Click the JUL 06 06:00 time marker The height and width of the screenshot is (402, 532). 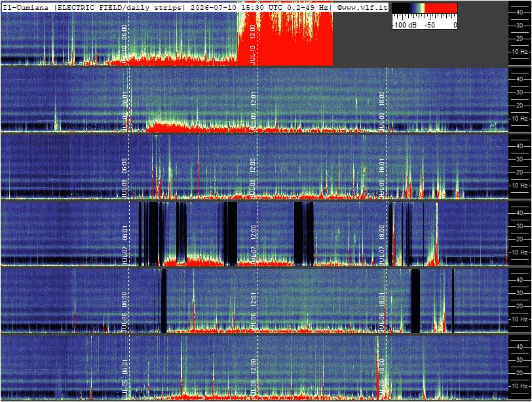click(x=124, y=312)
